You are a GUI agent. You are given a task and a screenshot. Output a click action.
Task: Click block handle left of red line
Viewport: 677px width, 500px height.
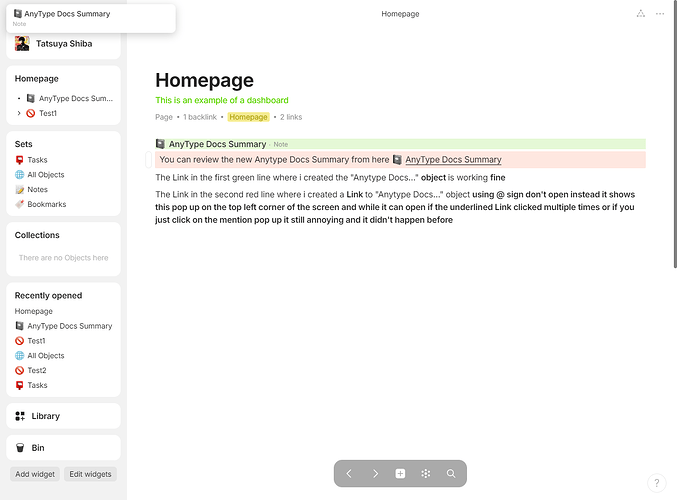point(148,160)
